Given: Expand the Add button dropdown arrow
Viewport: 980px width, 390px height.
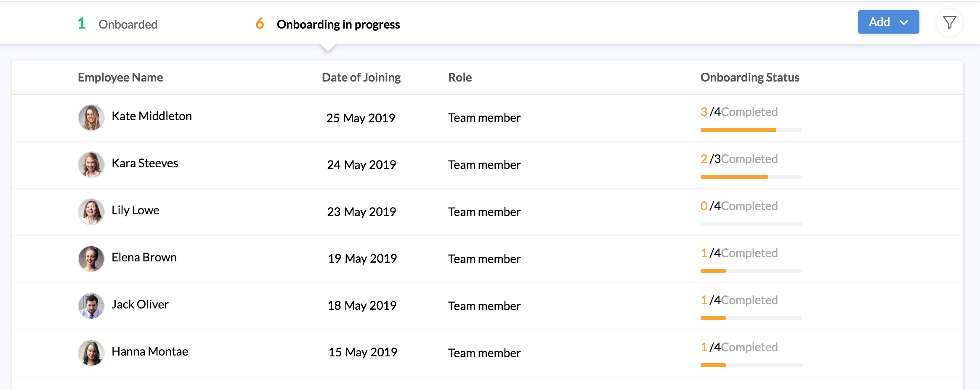Looking at the screenshot, I should click(x=904, y=23).
